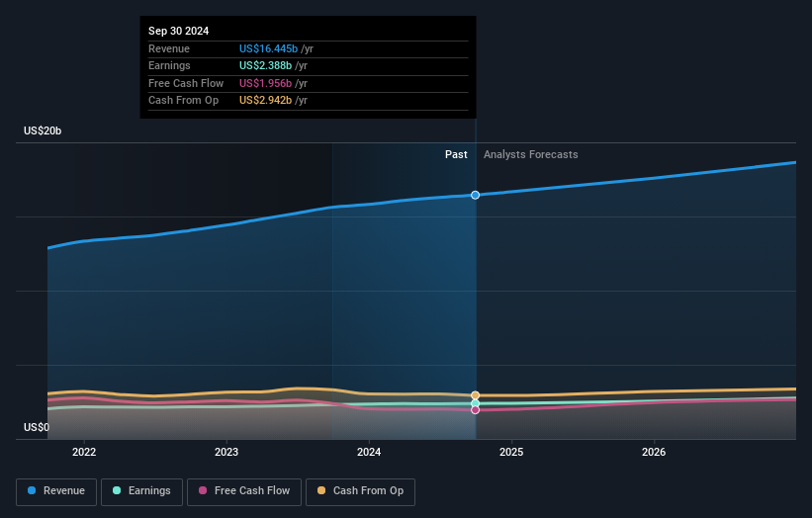Image resolution: width=812 pixels, height=518 pixels.
Task: Click the US$1.956b free cash flow value
Action: (x=265, y=83)
